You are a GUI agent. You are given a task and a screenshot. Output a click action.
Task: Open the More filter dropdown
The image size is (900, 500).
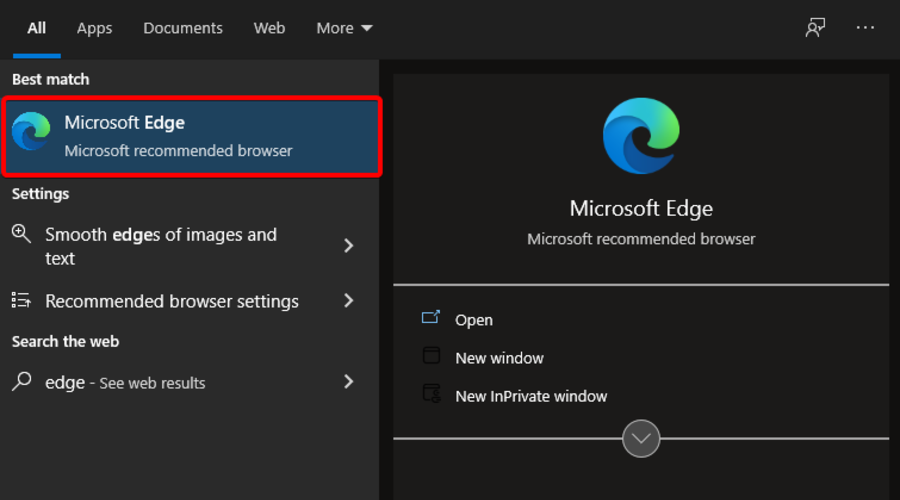[344, 28]
